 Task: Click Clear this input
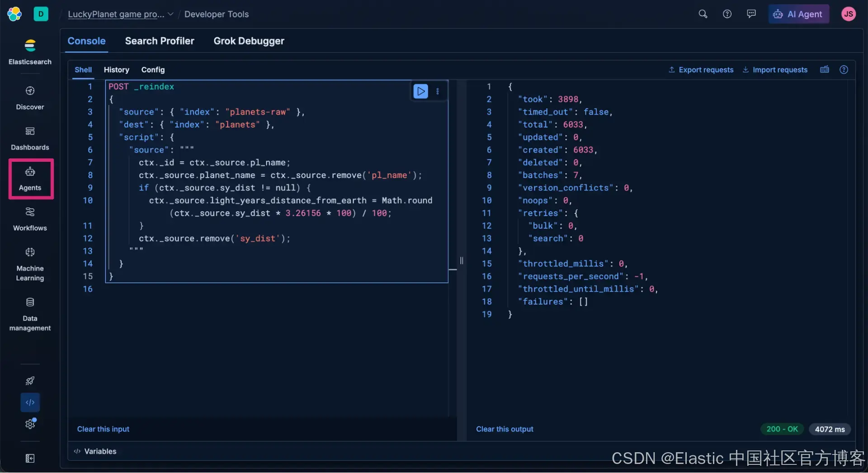(x=103, y=429)
